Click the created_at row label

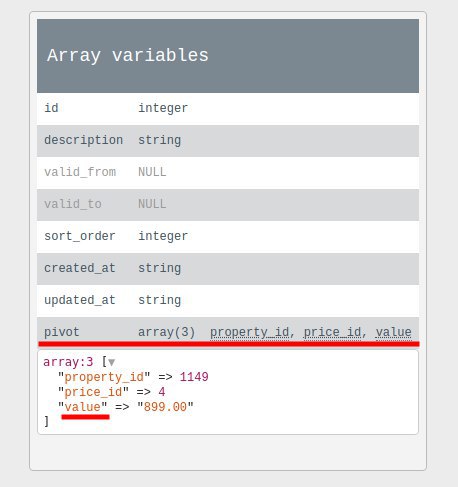(80, 268)
